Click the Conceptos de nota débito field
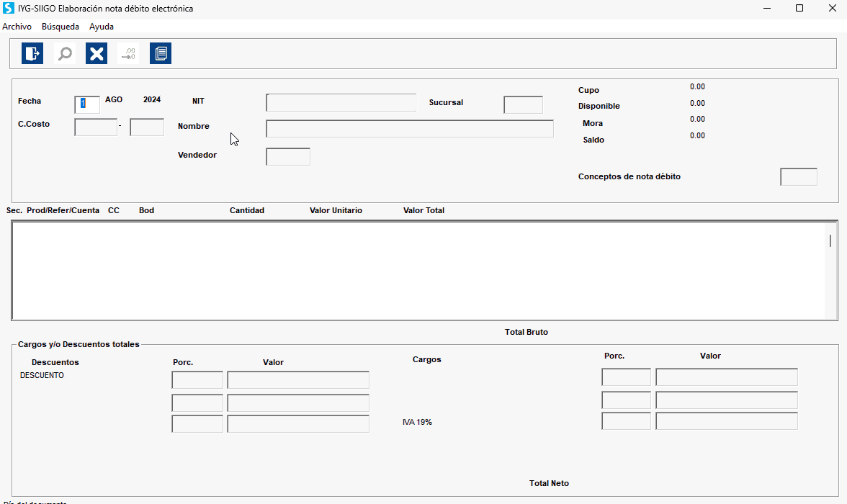 (799, 176)
